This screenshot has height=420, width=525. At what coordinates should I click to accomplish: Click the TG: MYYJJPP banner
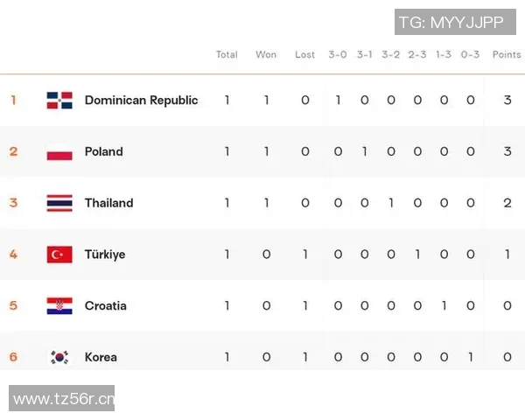pyautogui.click(x=451, y=22)
